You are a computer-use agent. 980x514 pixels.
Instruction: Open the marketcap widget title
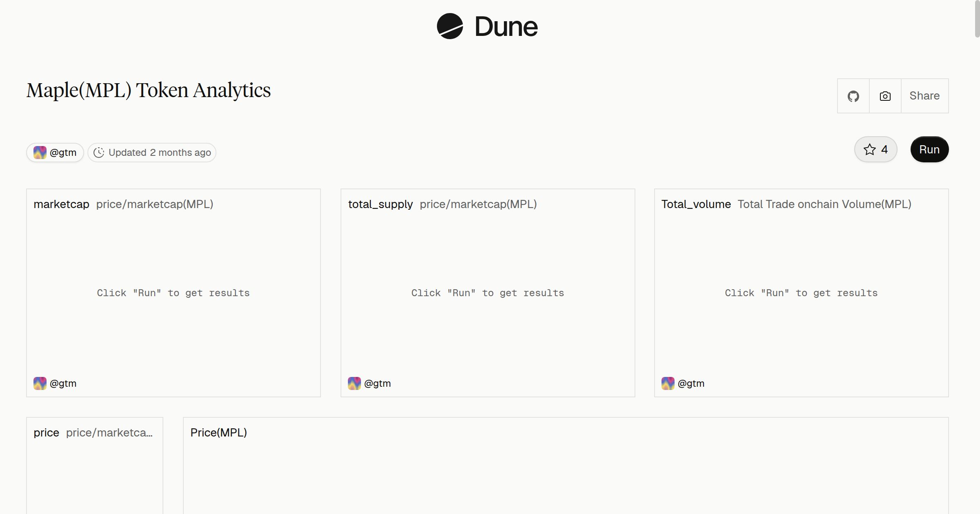(x=61, y=204)
